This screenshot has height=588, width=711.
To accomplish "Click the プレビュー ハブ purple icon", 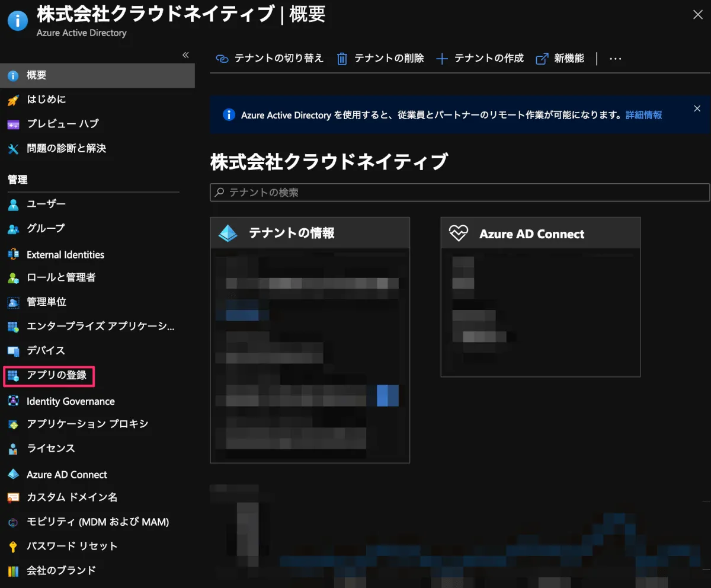I will coord(13,124).
